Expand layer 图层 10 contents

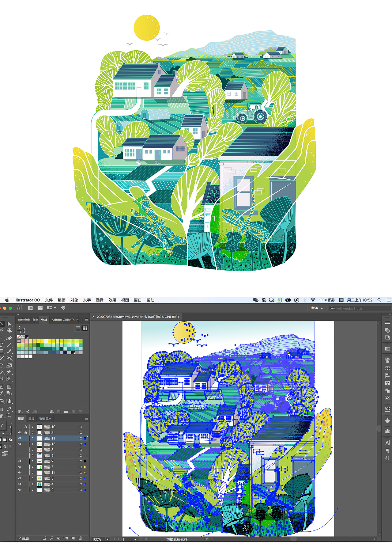point(33,427)
